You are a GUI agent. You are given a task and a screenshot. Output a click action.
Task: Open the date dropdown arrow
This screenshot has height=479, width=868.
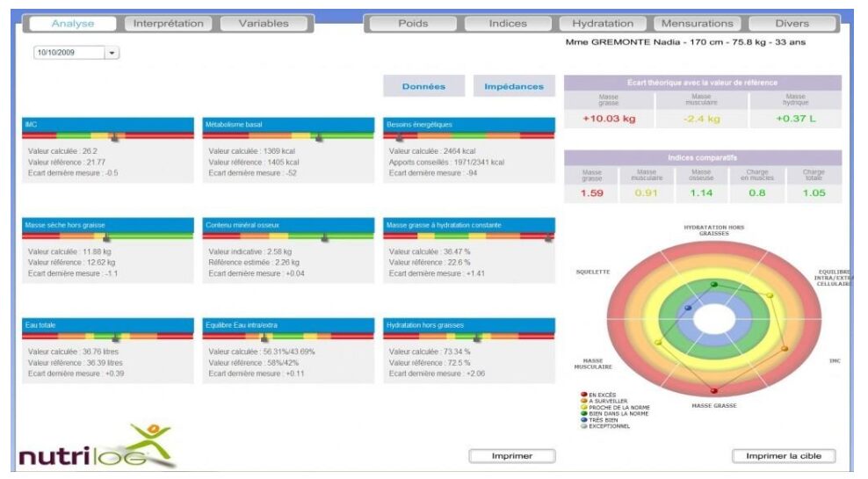pyautogui.click(x=112, y=53)
